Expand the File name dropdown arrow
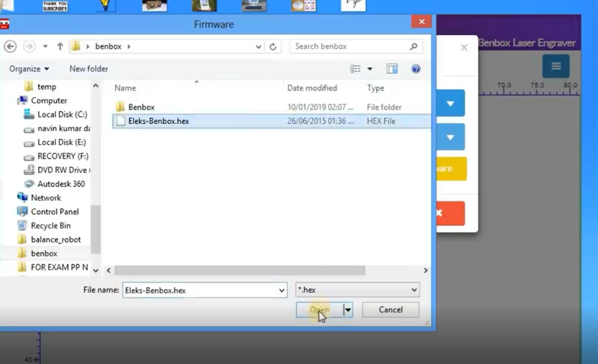The height and width of the screenshot is (364, 598). (281, 291)
